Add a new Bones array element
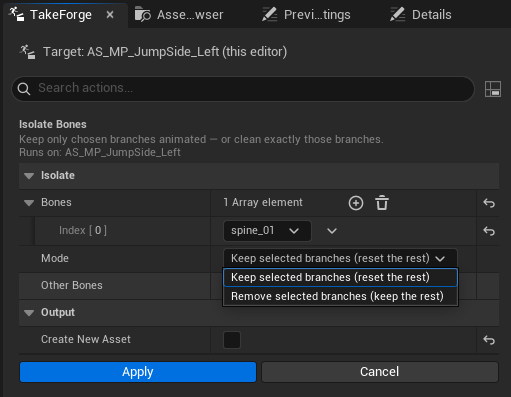Screen dimensions: 511x397 (x=356, y=203)
